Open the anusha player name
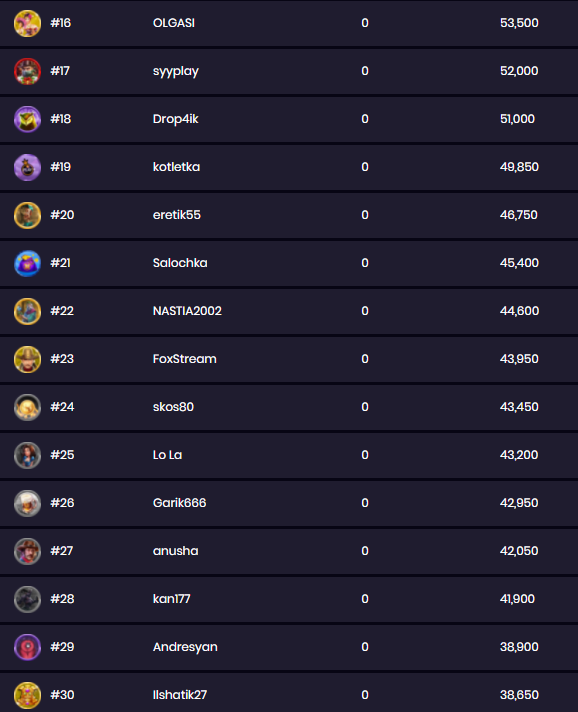This screenshot has width=578, height=712. (x=175, y=551)
